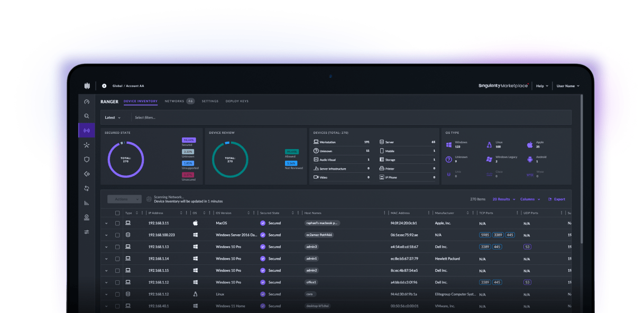Screen dimensions: 644x313
Task: Open the 20 Results dropdown
Action: click(503, 199)
